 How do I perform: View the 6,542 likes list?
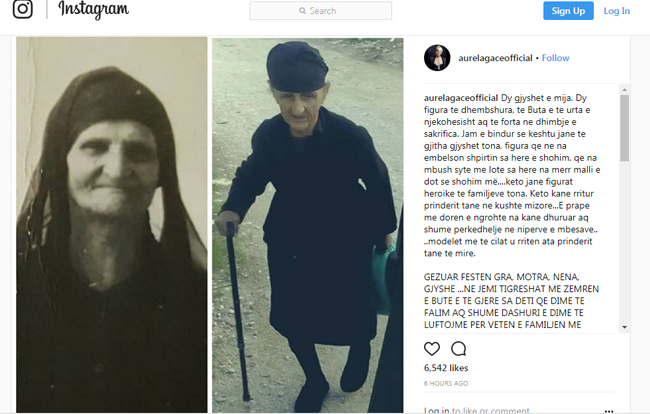pyautogui.click(x=446, y=368)
